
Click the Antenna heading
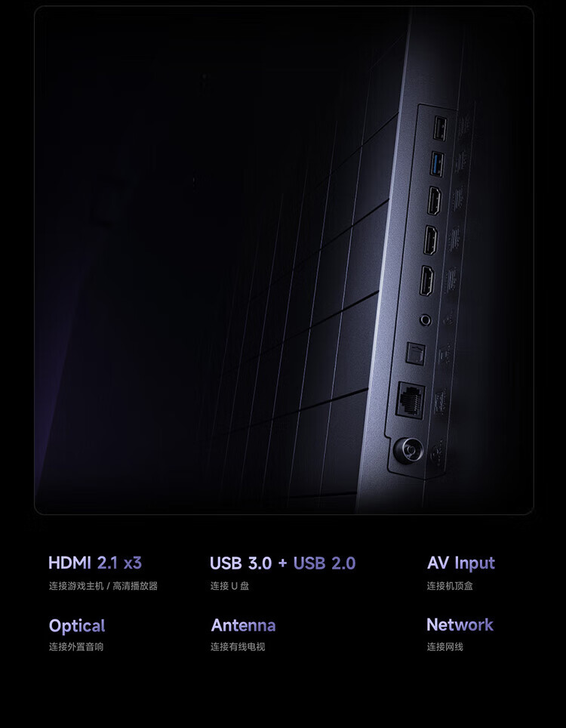(244, 625)
